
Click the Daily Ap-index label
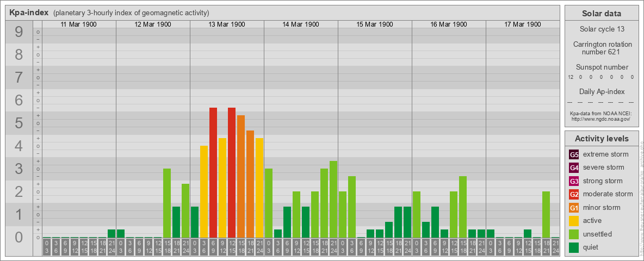[x=601, y=91]
